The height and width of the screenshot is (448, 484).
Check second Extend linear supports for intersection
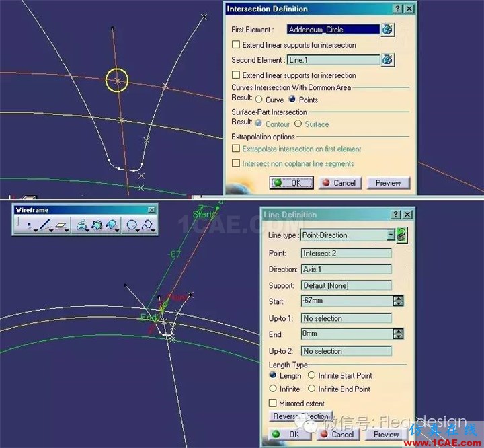coord(236,75)
